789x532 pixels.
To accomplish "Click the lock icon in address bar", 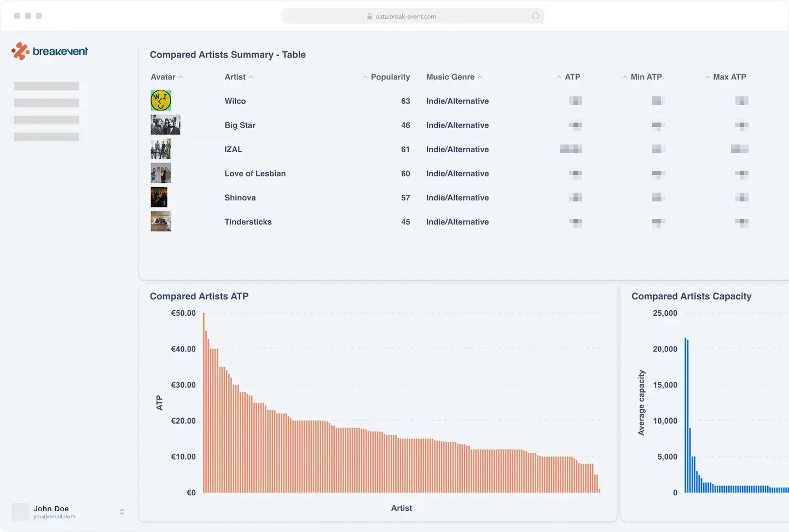I will (x=369, y=16).
